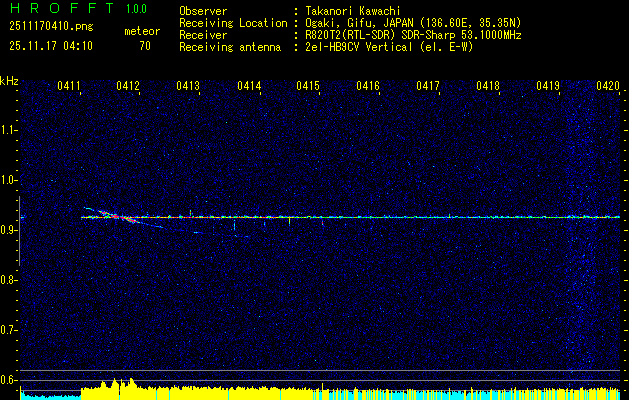Click the horizontal carrier signal line
Viewport: 629px width, 400px height.
point(400,217)
